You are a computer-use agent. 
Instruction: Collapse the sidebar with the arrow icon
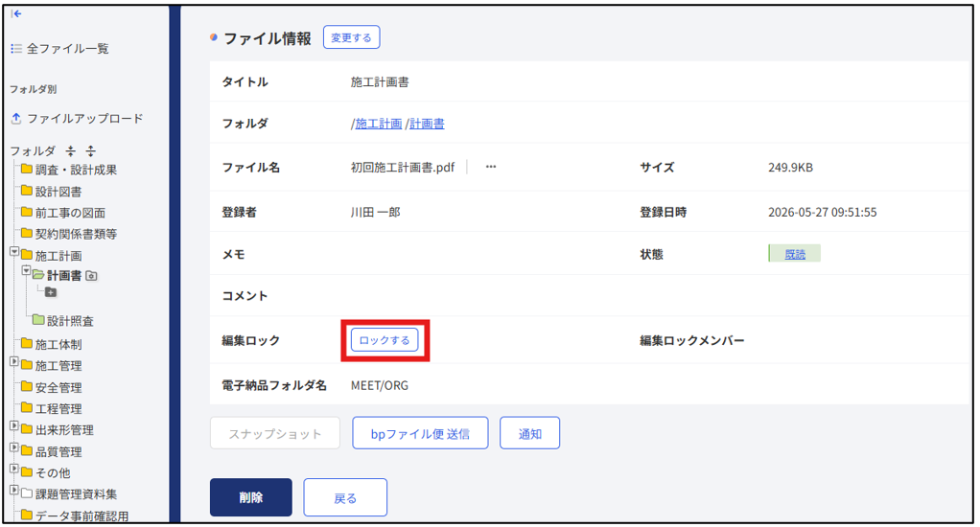tap(16, 13)
